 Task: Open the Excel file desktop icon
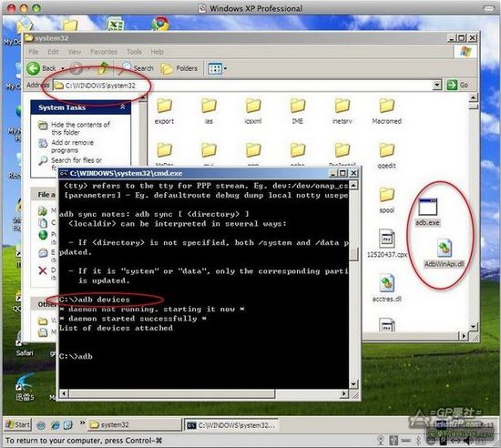click(x=115, y=24)
